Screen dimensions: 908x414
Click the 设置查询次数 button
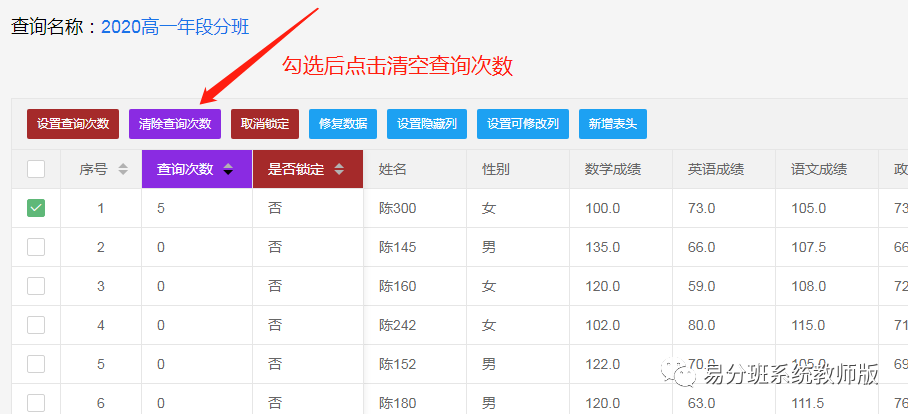tap(73, 124)
